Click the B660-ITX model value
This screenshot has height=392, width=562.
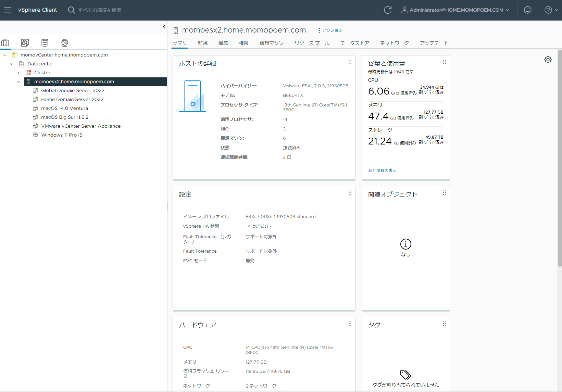[293, 96]
